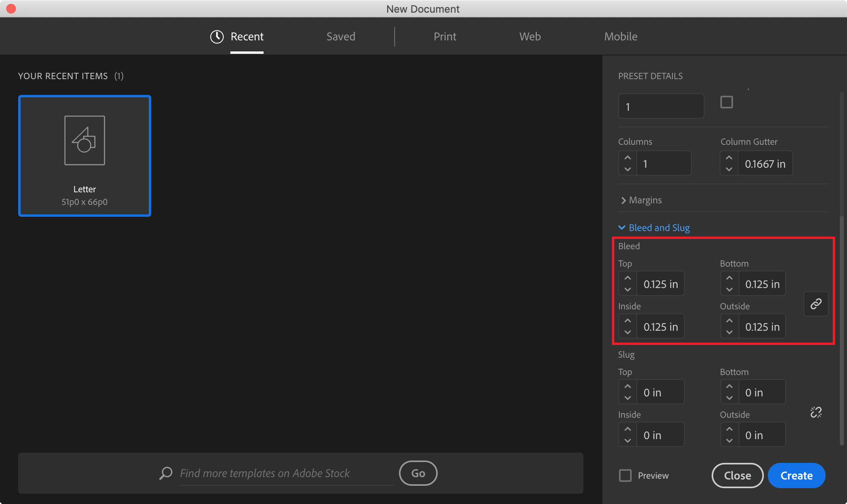Toggle the document orientation icon
This screenshot has height=504, width=847.
click(727, 102)
